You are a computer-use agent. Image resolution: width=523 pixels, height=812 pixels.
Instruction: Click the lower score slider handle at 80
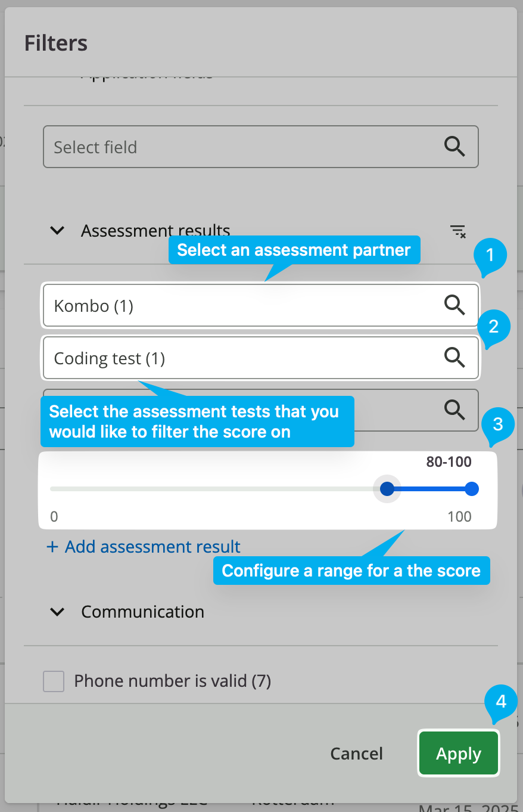click(x=387, y=489)
